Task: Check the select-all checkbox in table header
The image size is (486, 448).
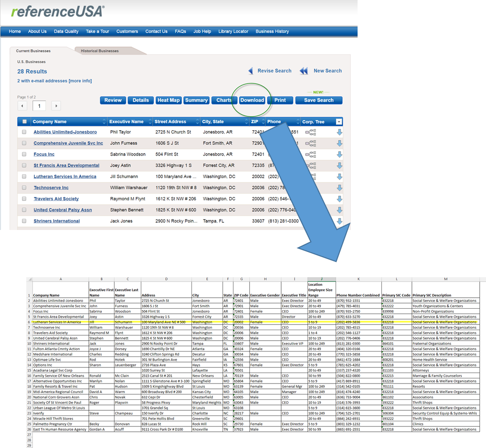Action: coord(24,122)
